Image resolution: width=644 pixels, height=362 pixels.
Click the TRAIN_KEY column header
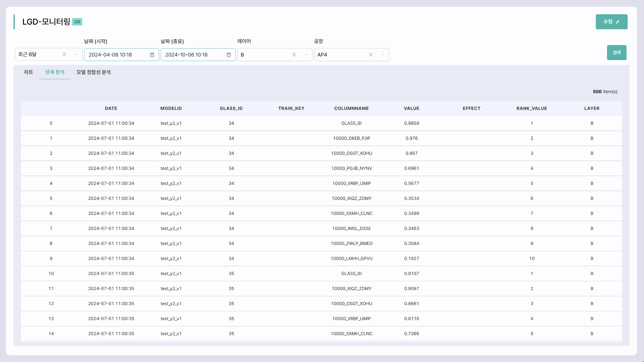click(x=291, y=108)
